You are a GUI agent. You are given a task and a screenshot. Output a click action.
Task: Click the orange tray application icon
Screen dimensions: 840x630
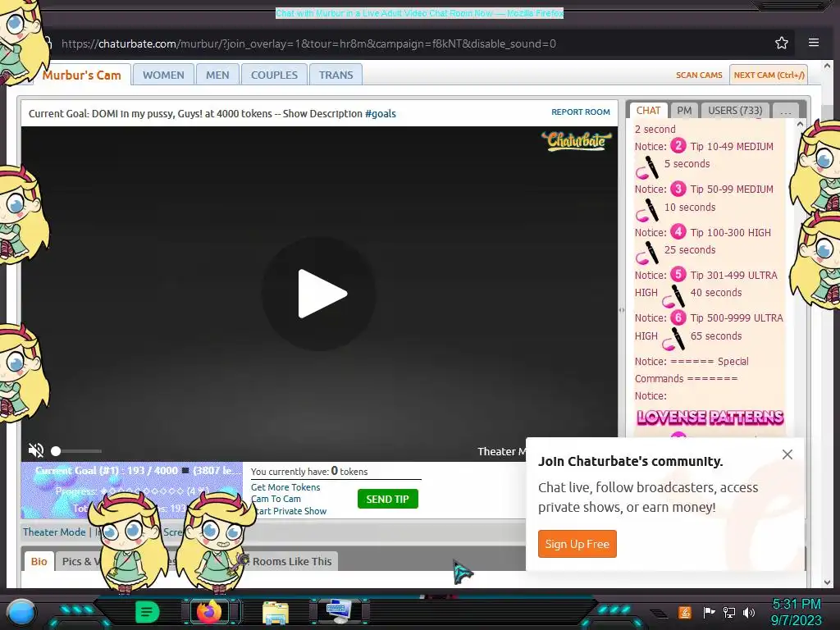coord(685,612)
